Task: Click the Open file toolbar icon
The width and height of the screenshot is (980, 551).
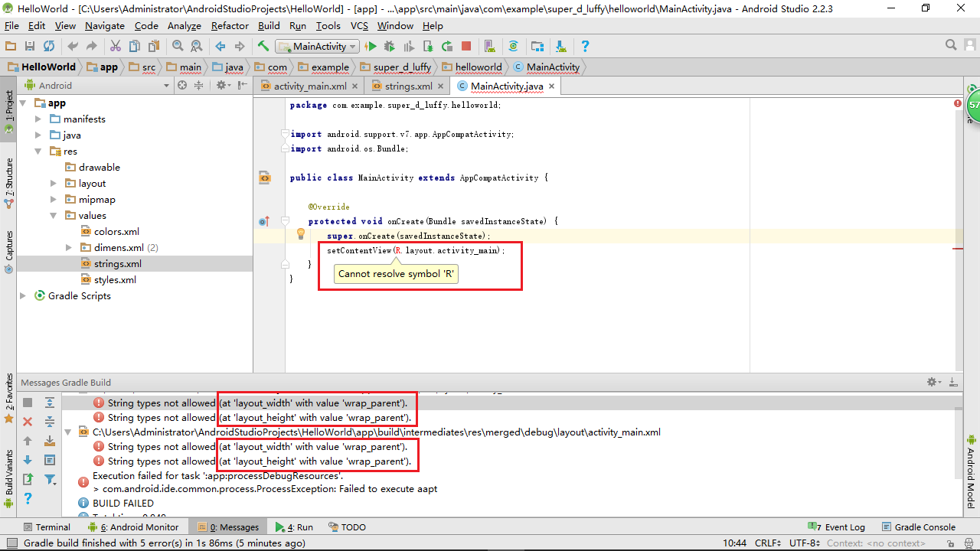Action: (11, 47)
